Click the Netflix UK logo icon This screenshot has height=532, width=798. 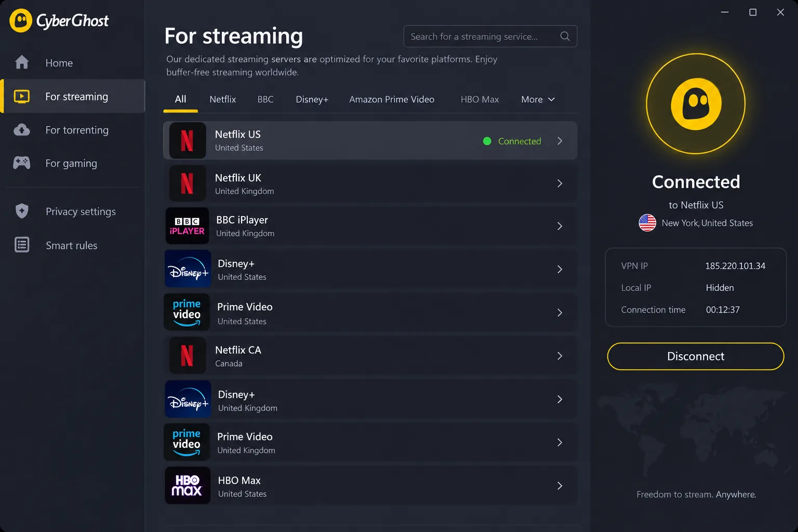[188, 183]
